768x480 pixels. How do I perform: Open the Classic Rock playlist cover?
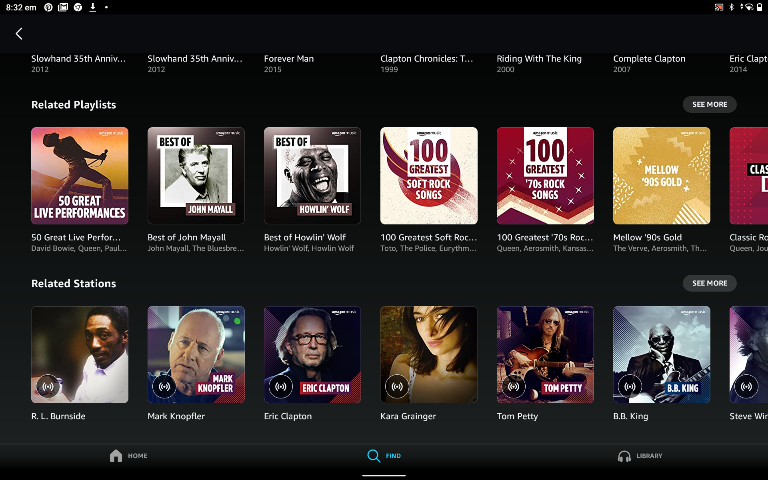(748, 176)
